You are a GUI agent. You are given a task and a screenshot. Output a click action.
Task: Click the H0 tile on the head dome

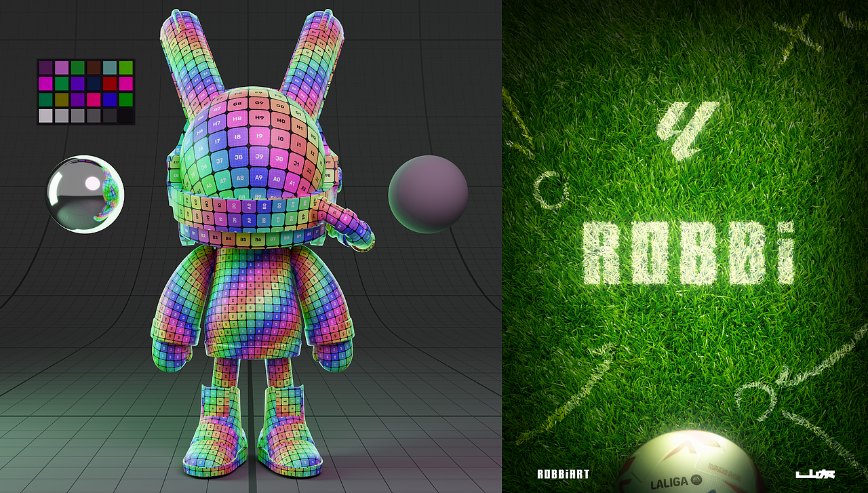point(281,121)
